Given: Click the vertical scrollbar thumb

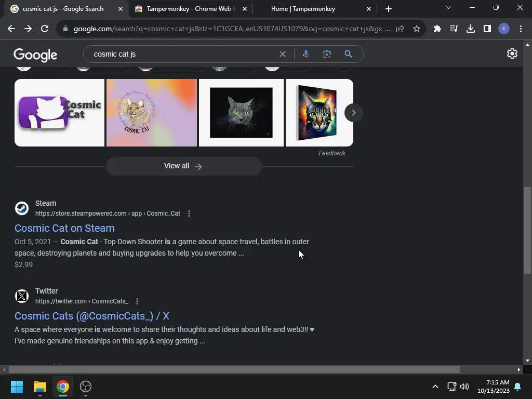Looking at the screenshot, I should point(527,230).
